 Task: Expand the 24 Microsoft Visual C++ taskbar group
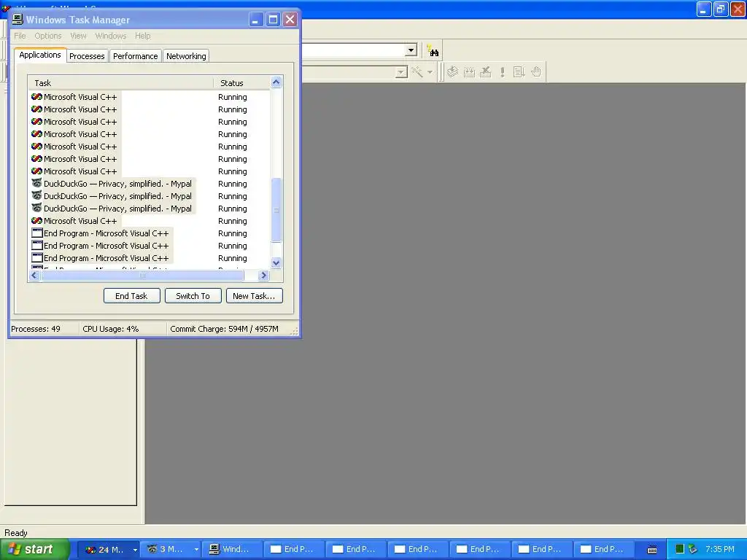pyautogui.click(x=135, y=550)
